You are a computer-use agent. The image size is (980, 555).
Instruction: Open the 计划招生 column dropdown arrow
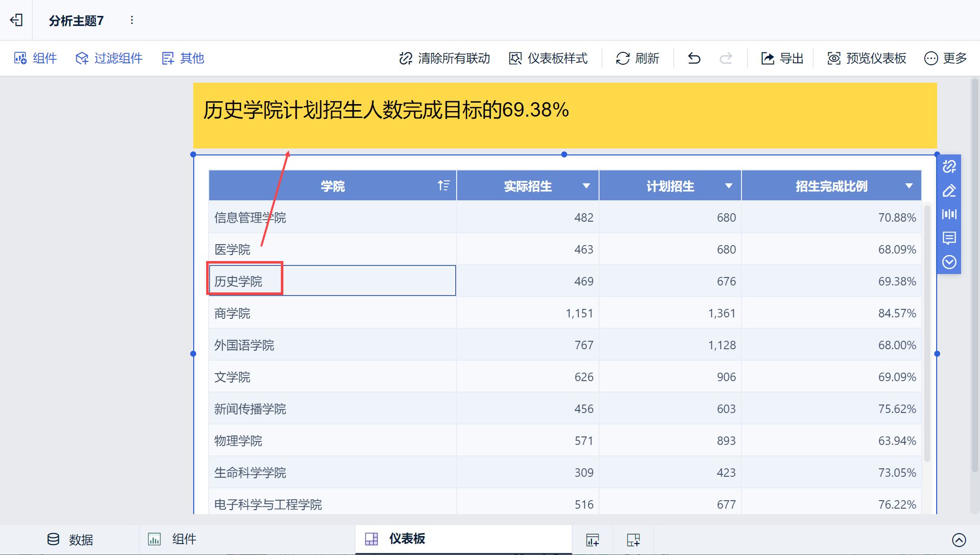click(729, 186)
